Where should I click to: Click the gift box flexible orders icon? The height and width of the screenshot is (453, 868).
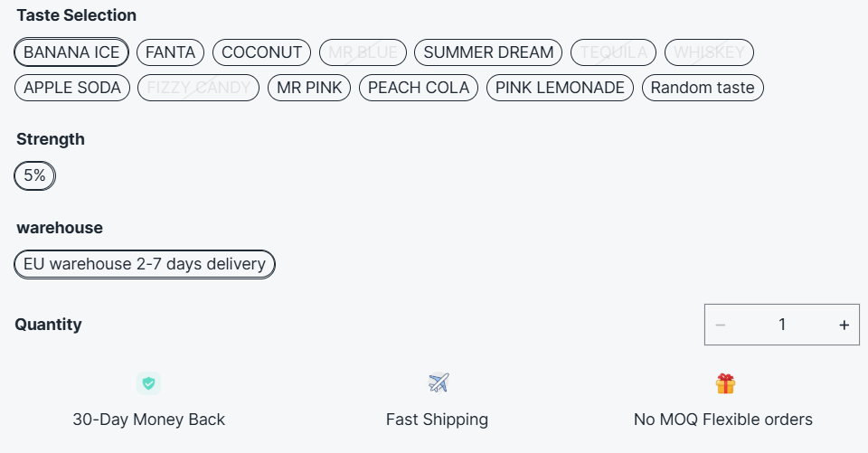[725, 383]
